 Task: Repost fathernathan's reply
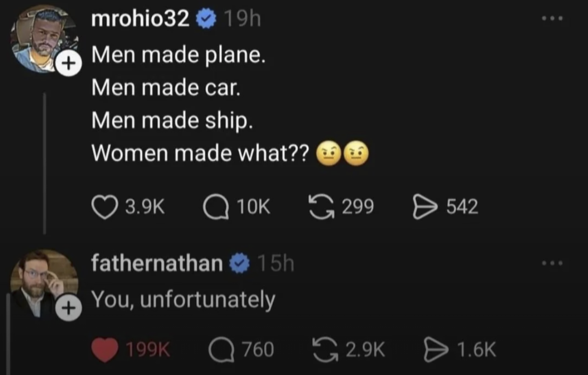tap(326, 350)
